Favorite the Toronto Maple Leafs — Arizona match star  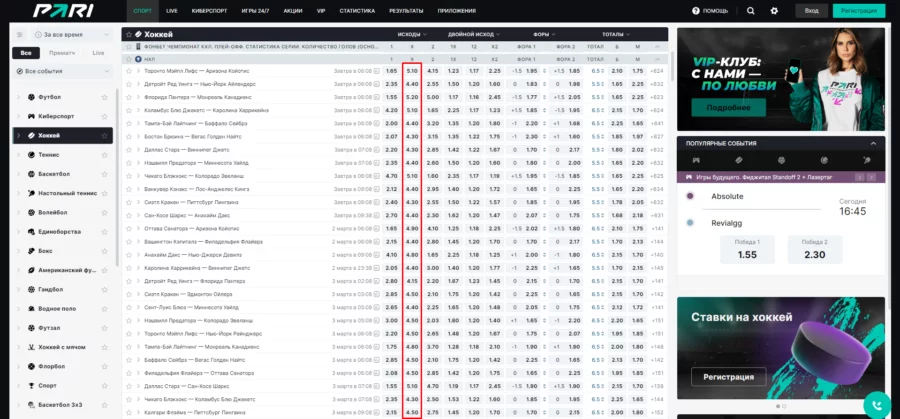click(x=127, y=71)
